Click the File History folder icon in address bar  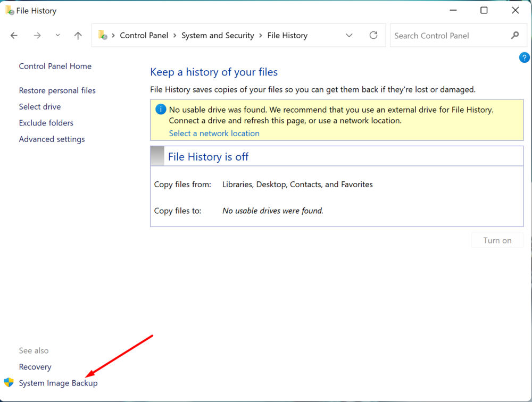(x=103, y=36)
